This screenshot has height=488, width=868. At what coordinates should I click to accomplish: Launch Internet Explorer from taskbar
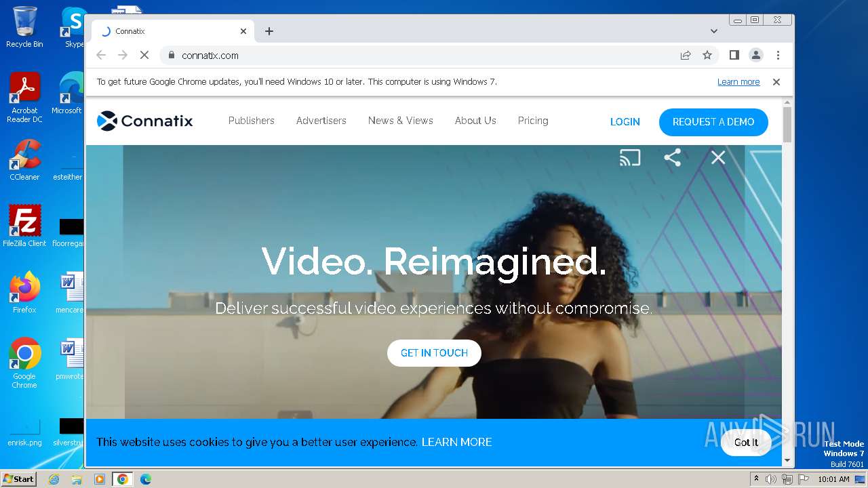(x=54, y=479)
